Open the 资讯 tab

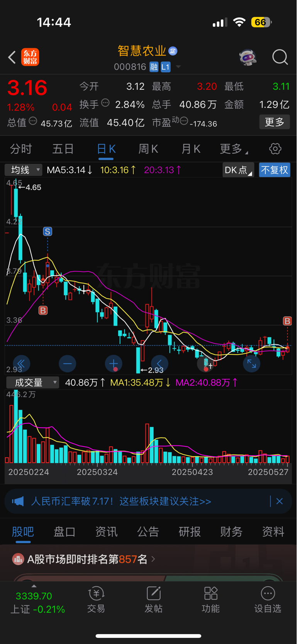tap(106, 532)
